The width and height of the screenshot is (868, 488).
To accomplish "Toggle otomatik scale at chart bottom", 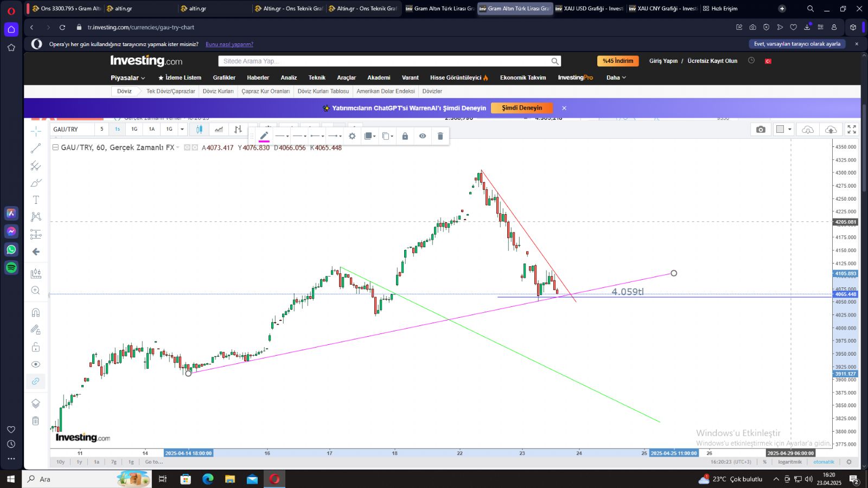I will [824, 462].
